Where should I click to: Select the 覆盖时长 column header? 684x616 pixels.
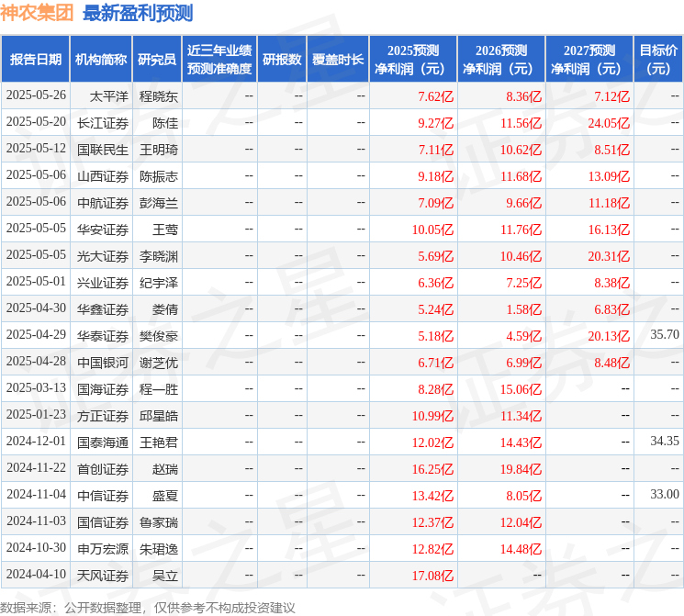[x=338, y=60]
